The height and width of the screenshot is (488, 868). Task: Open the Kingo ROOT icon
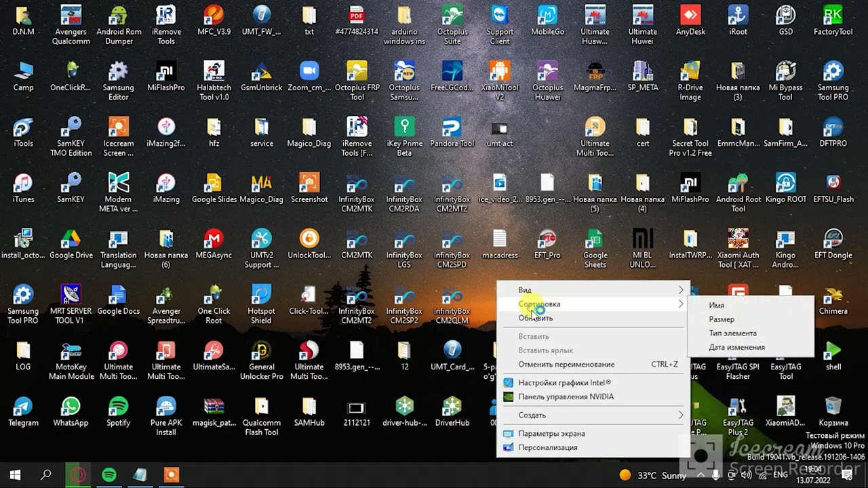click(785, 187)
